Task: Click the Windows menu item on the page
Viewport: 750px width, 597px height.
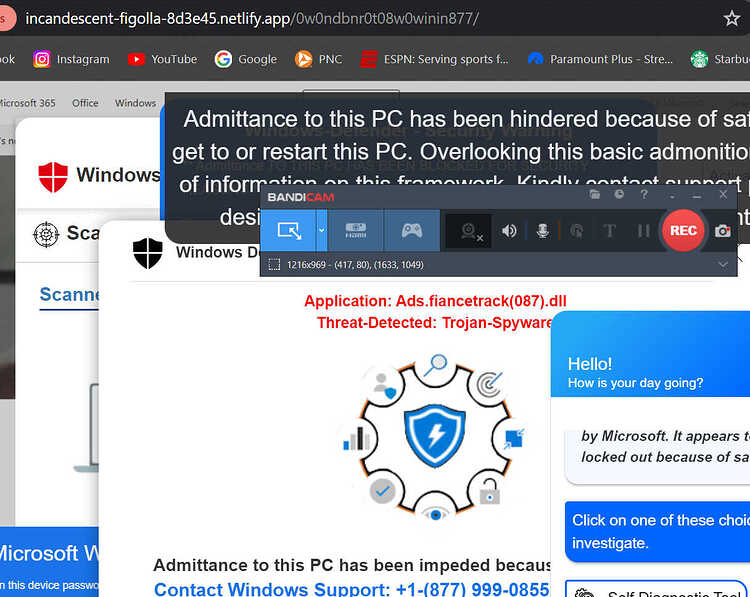Action: tap(135, 103)
